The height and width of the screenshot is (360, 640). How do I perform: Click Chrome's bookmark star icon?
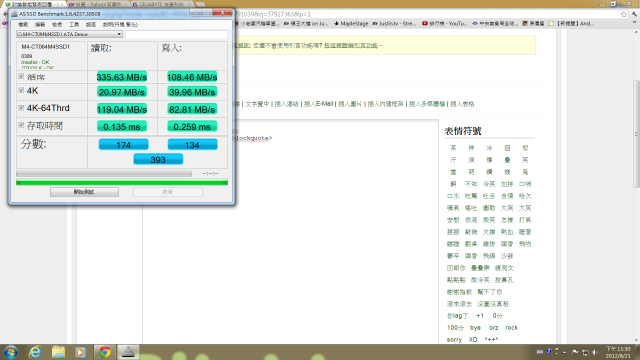(x=624, y=14)
